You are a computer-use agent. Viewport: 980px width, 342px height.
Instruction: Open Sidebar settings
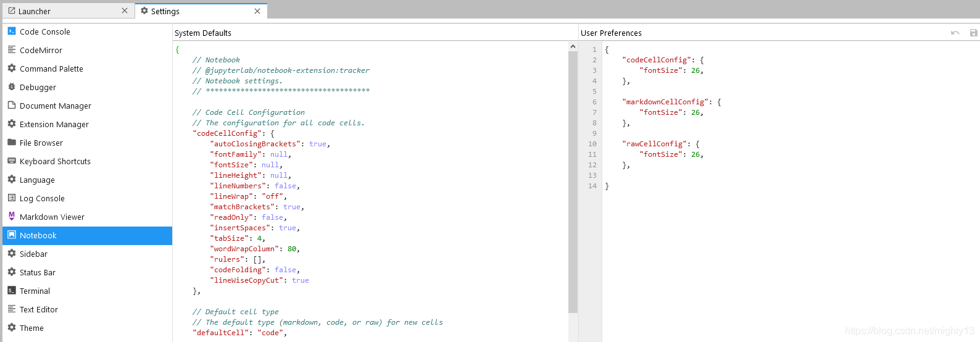click(x=87, y=254)
